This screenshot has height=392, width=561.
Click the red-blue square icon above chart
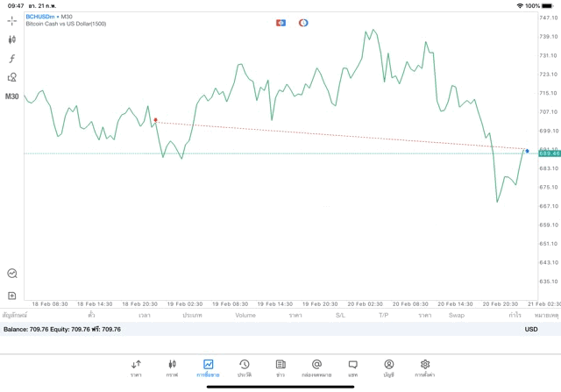tap(280, 23)
